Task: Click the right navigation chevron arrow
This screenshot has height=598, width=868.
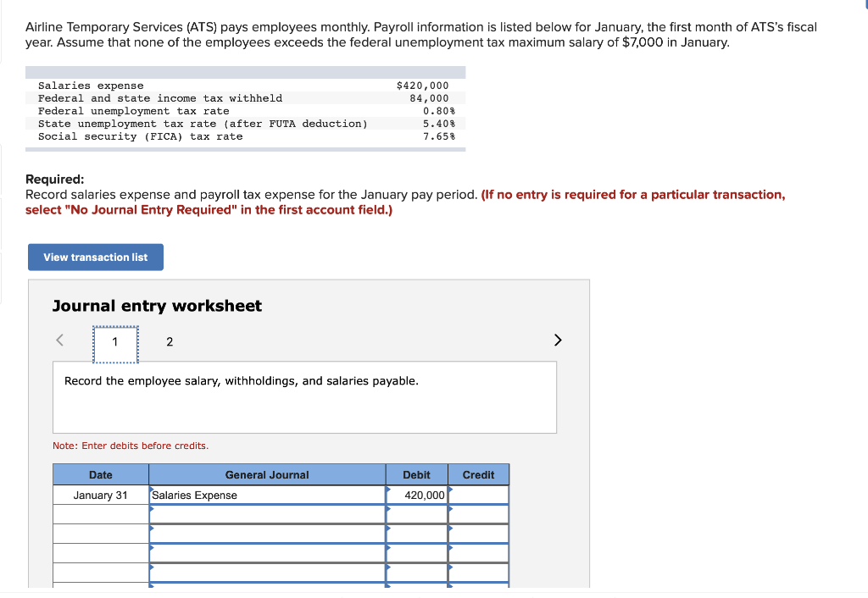Action: (558, 340)
